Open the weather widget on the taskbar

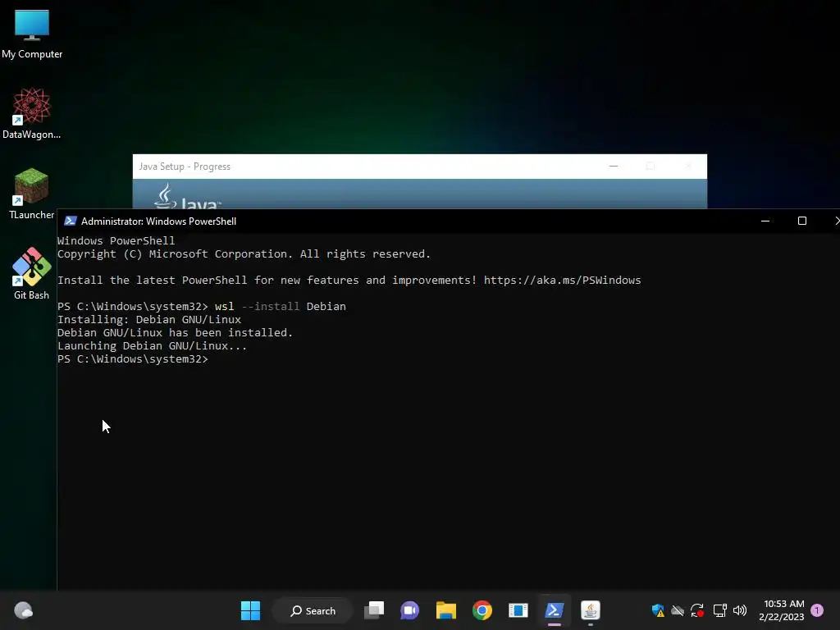tap(23, 610)
